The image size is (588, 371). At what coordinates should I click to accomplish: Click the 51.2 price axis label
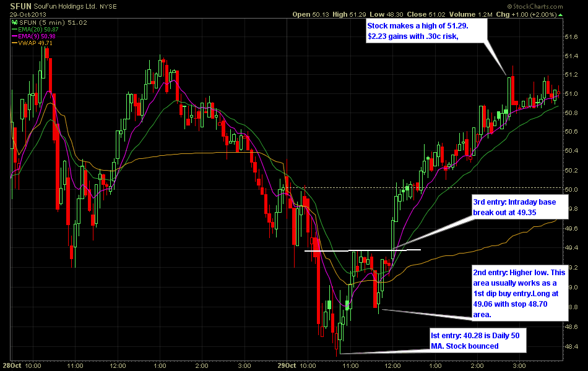(571, 75)
